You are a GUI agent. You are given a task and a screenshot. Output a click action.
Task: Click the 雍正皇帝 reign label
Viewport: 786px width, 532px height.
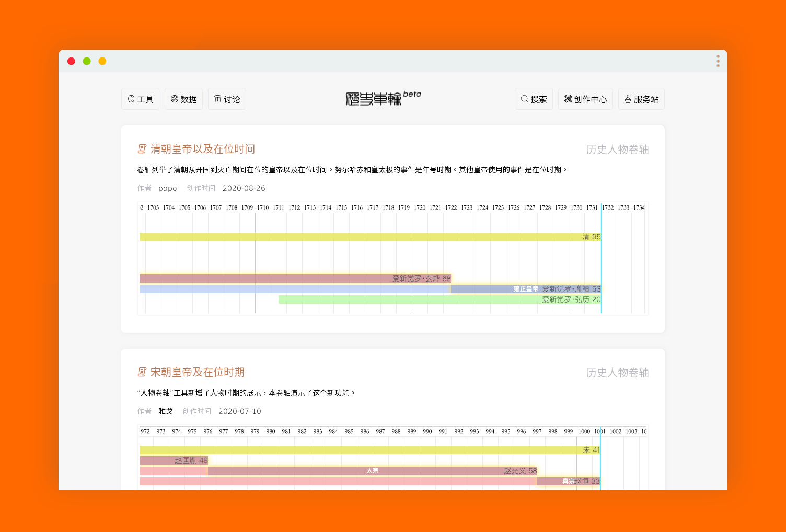526,289
